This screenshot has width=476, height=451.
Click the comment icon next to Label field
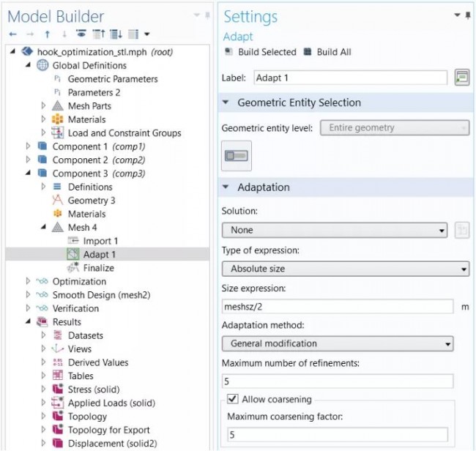point(461,78)
